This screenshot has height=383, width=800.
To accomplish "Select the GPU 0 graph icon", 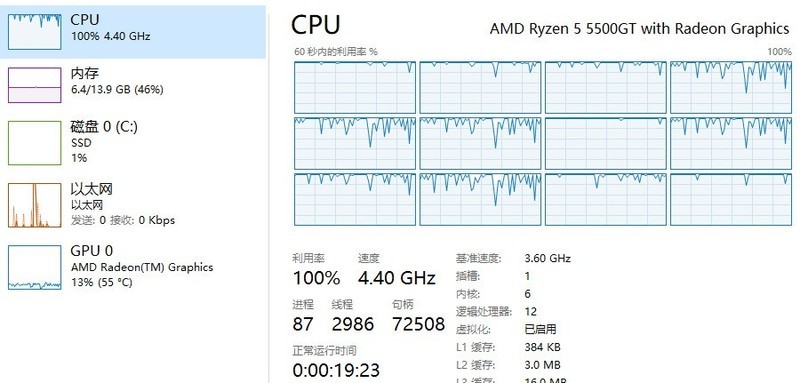I will point(35,267).
